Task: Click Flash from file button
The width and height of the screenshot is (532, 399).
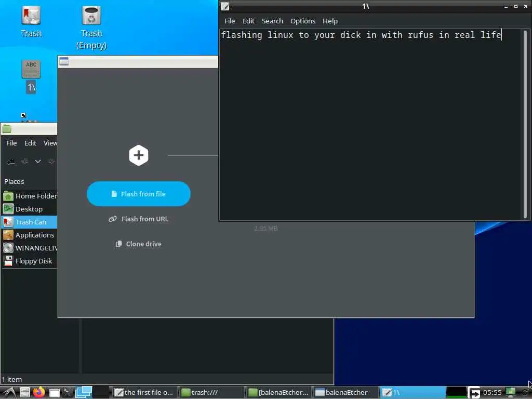Action: pos(138,194)
